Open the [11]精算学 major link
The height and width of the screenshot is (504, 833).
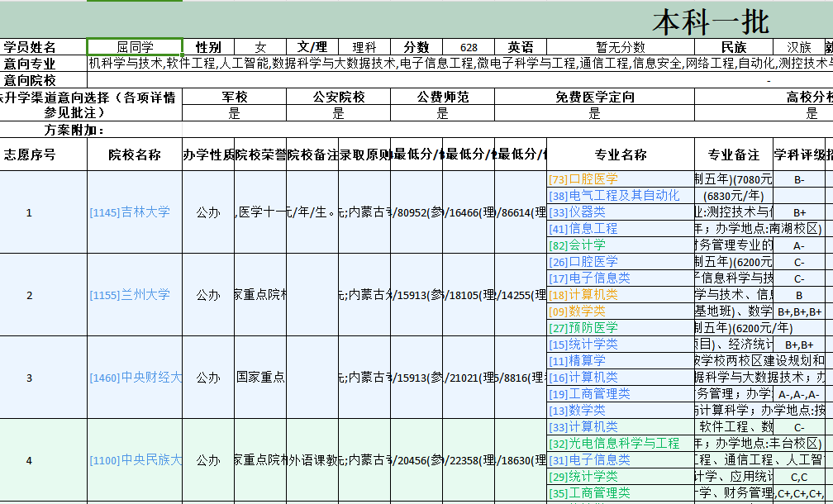pyautogui.click(x=577, y=361)
